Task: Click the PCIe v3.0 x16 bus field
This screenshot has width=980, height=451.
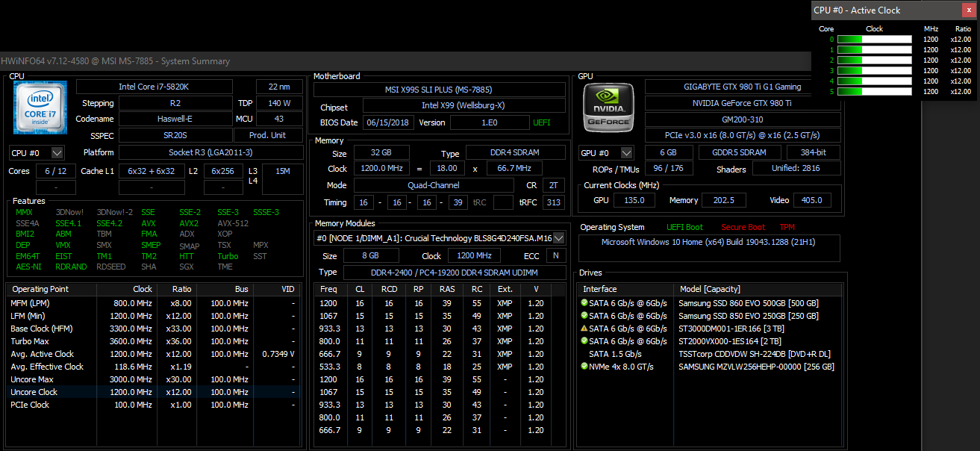Action: click(x=743, y=135)
